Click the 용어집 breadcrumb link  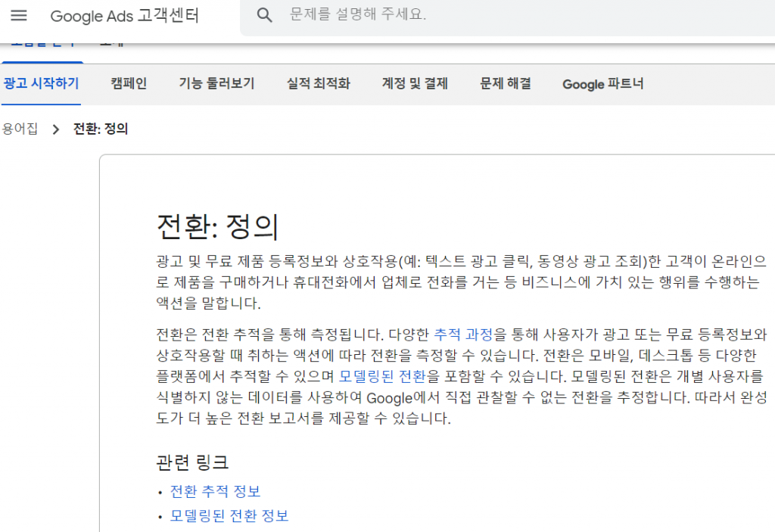coord(18,129)
